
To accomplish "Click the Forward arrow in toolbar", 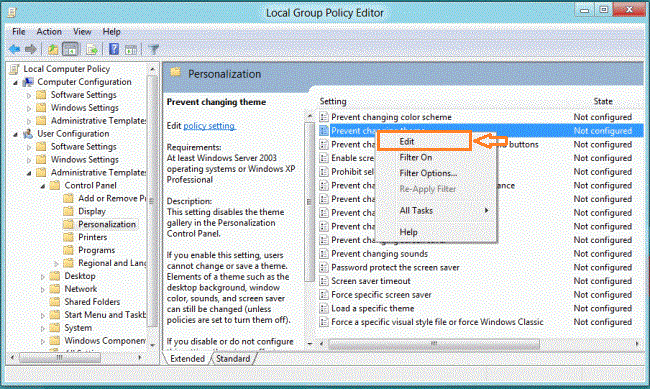I will click(30, 49).
